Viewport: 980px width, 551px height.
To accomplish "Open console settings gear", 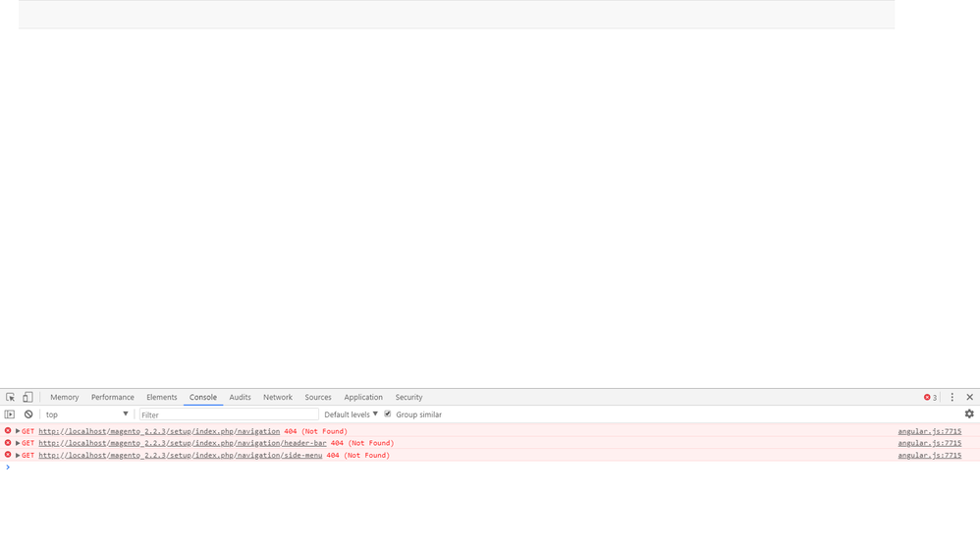I will (x=968, y=414).
